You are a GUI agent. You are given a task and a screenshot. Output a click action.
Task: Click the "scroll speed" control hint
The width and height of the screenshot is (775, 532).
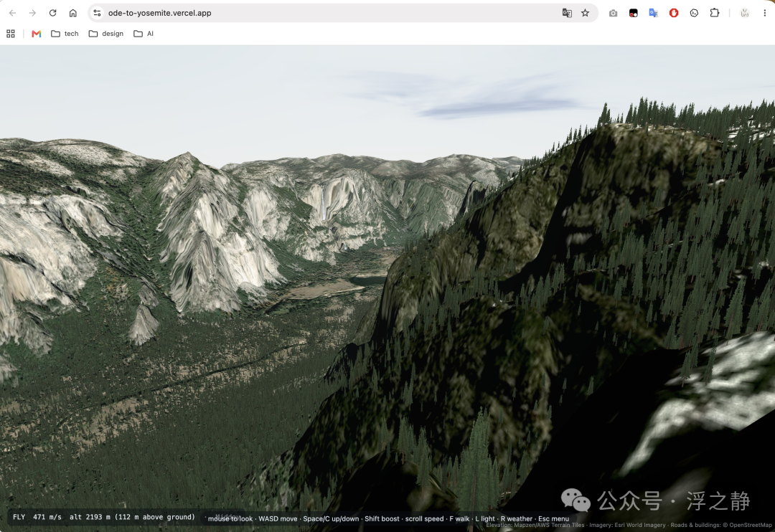[424, 518]
